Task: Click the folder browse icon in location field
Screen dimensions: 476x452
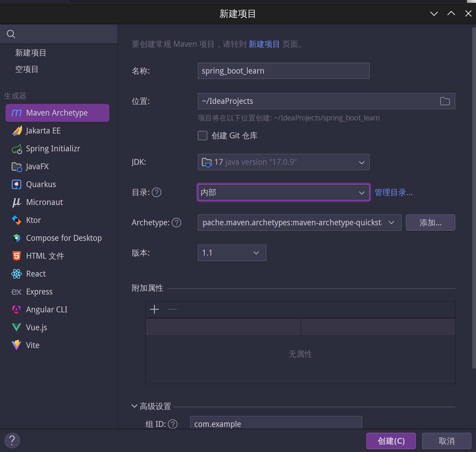Action: (445, 101)
